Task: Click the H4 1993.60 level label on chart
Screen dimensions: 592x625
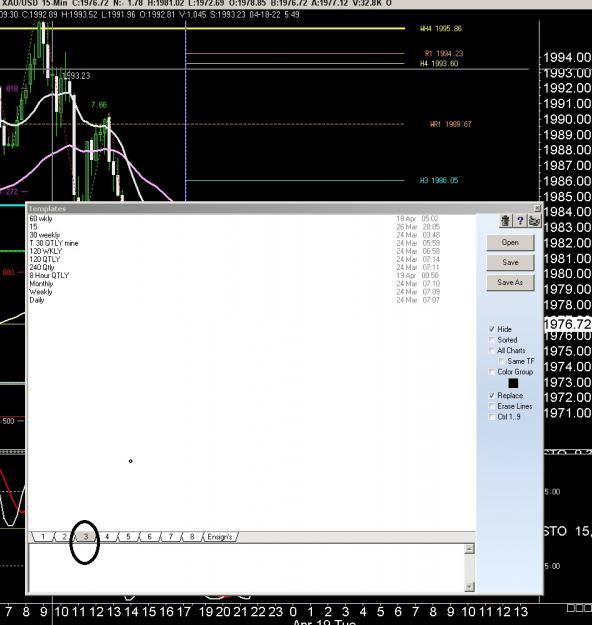Action: [439, 63]
